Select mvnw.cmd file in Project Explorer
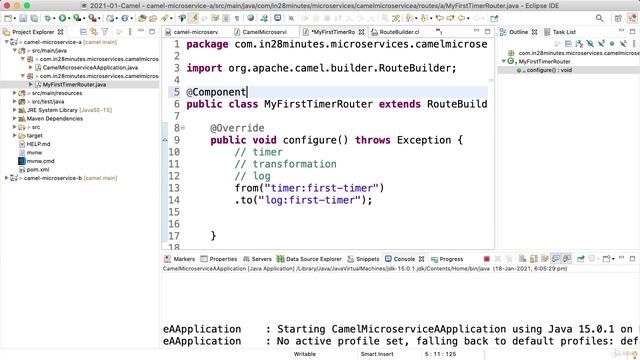The image size is (640, 360). tap(40, 161)
